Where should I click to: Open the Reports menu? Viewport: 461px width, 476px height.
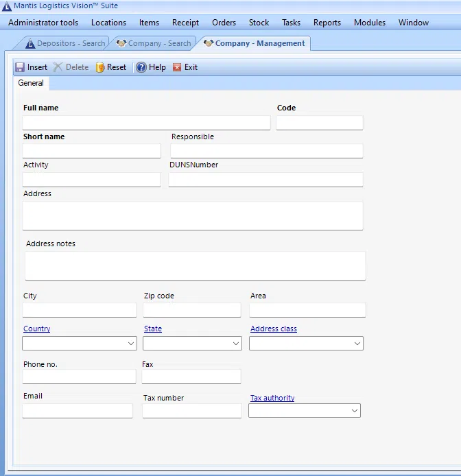327,23
